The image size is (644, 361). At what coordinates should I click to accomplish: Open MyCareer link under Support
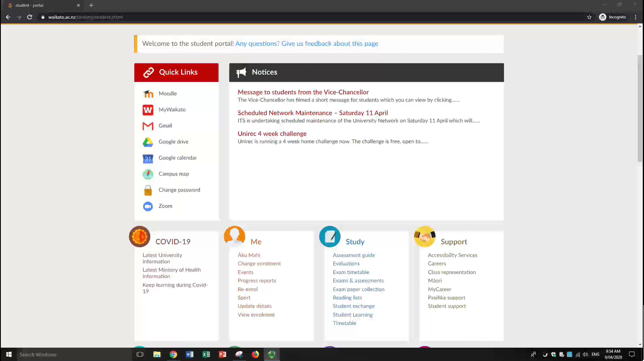(x=439, y=289)
